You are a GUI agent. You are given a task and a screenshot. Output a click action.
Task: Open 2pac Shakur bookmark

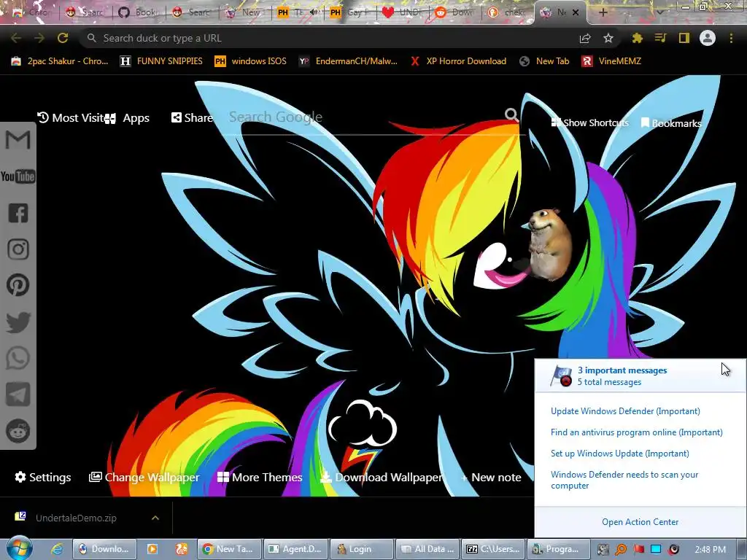pos(60,61)
